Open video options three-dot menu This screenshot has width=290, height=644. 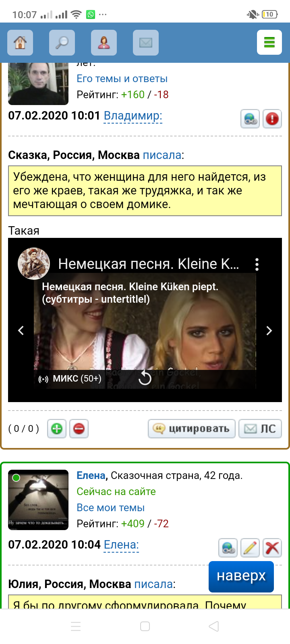pyautogui.click(x=257, y=264)
